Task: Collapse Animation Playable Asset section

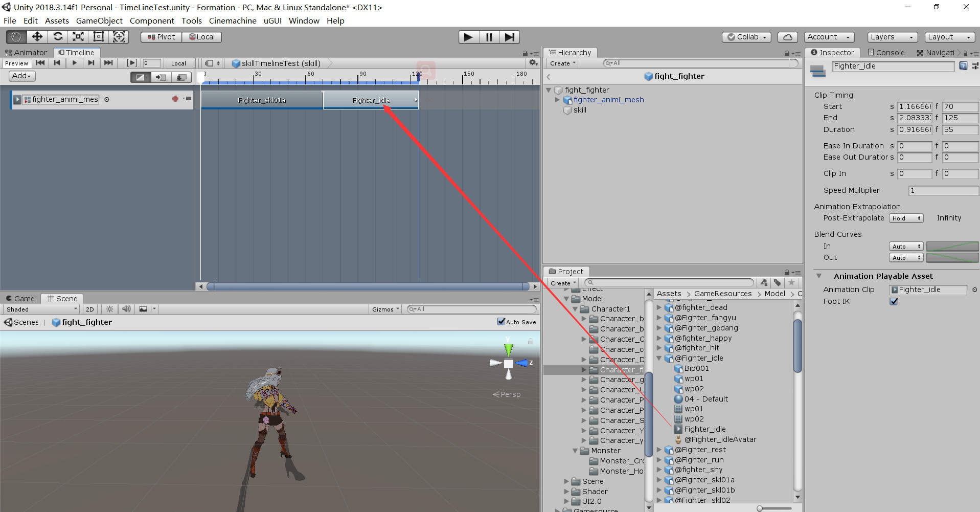Action: click(819, 276)
